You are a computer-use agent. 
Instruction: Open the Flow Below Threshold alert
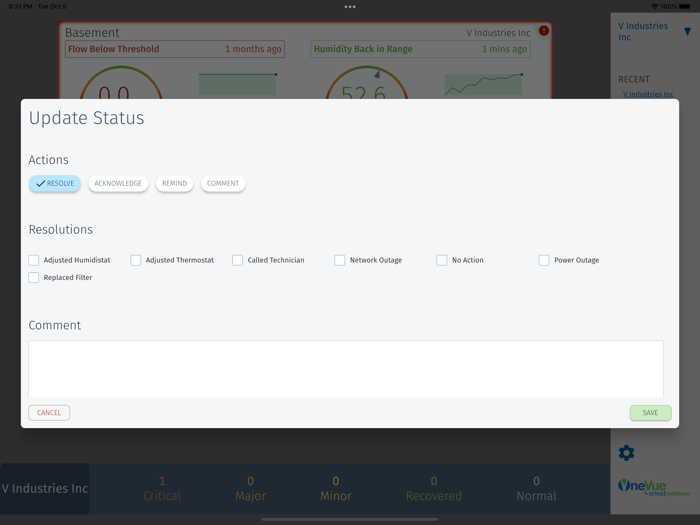[175, 49]
